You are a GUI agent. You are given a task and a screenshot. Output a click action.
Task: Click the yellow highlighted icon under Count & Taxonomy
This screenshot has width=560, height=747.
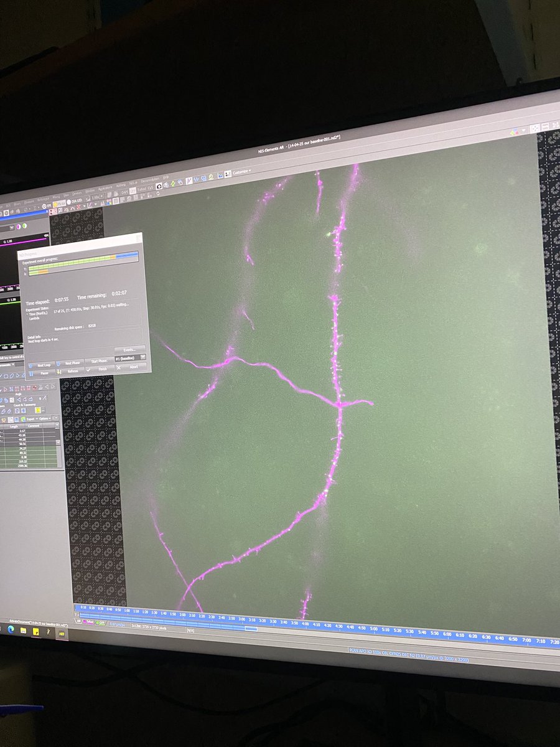coord(37,410)
